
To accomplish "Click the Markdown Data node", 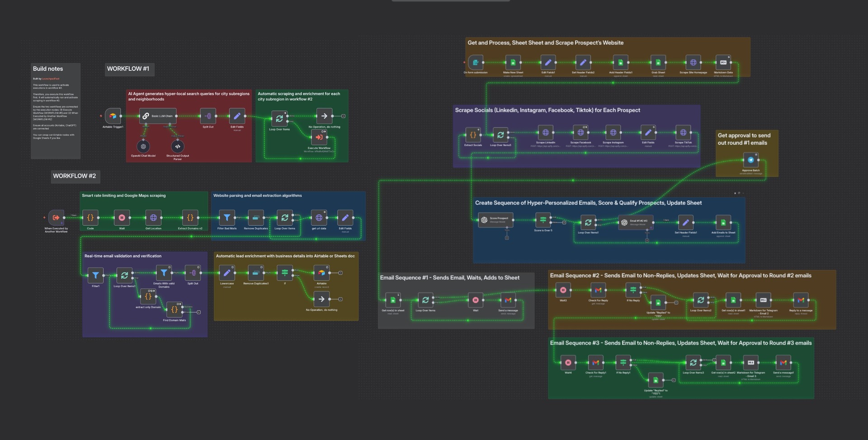I will point(723,62).
